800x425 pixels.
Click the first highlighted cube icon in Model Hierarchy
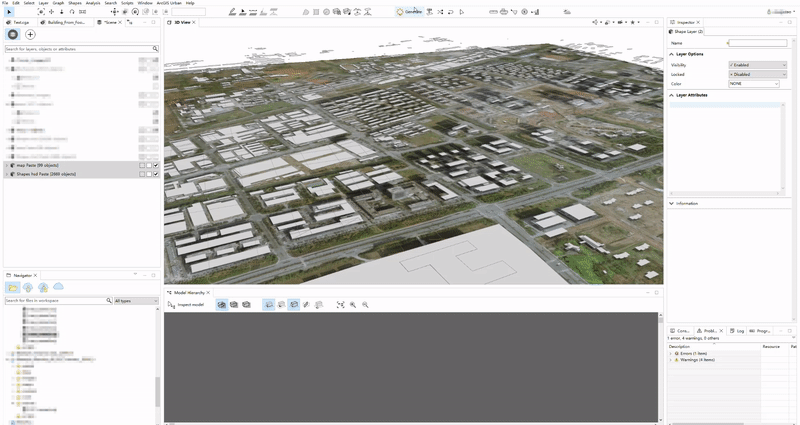coord(221,305)
